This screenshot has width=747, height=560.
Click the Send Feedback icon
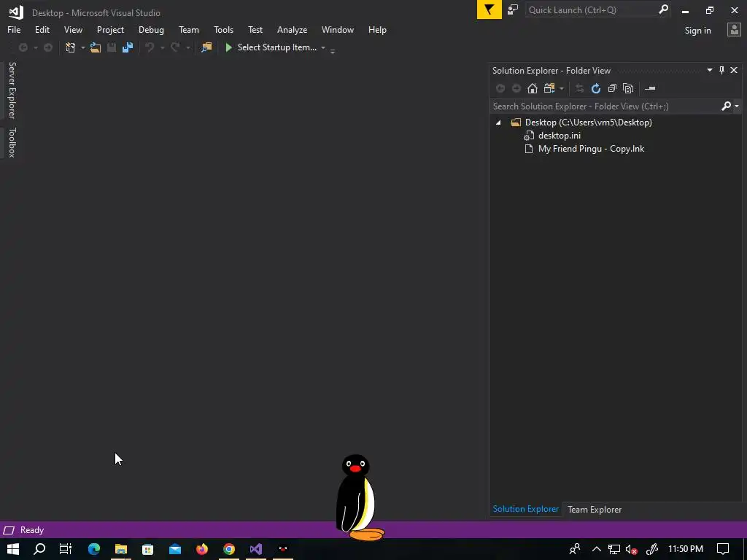(x=513, y=9)
